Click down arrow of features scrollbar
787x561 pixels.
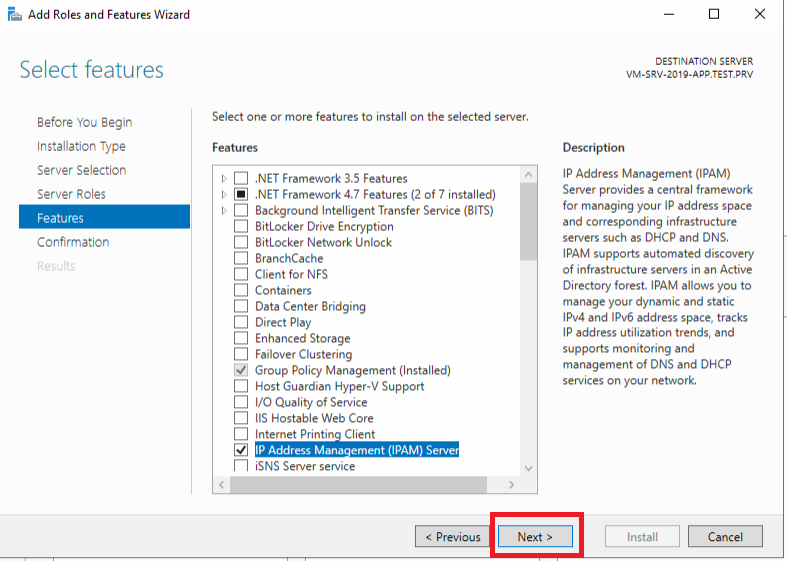pyautogui.click(x=528, y=468)
